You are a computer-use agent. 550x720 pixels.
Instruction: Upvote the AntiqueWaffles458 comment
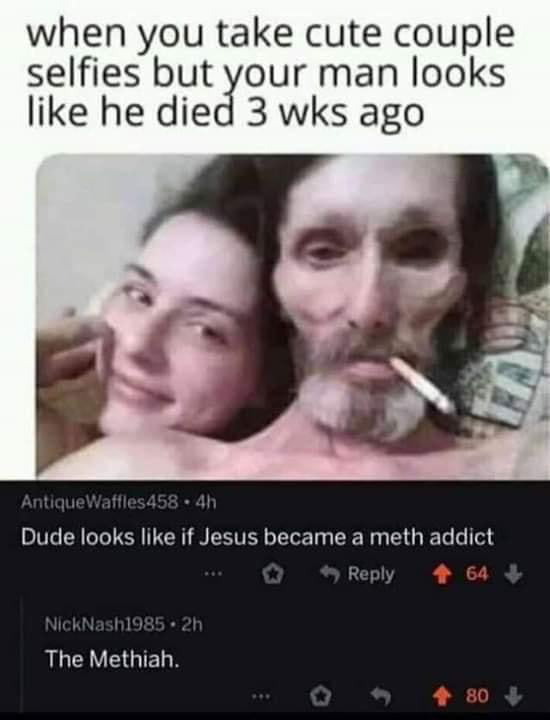[443, 574]
